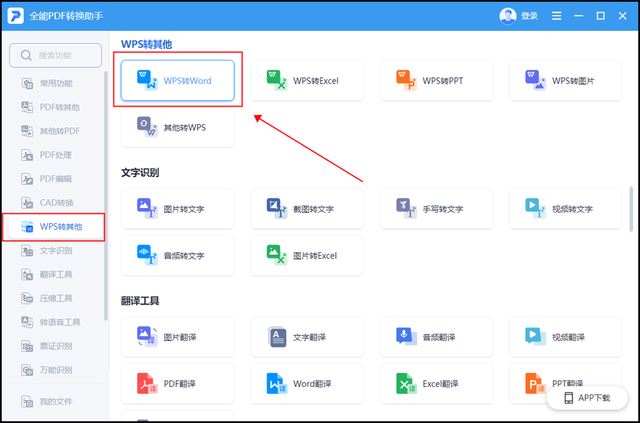This screenshot has height=423, width=640.
Task: Select PDF处理 in the sidebar
Action: point(54,155)
